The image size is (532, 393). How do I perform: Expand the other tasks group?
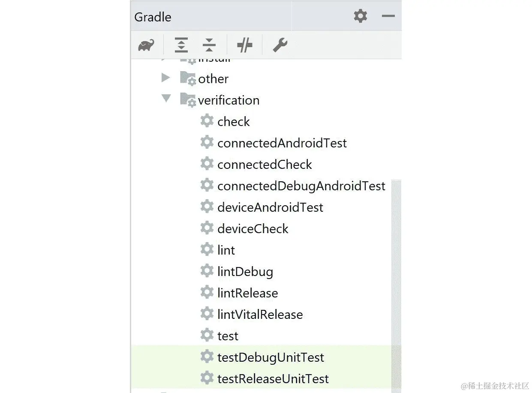tap(166, 78)
